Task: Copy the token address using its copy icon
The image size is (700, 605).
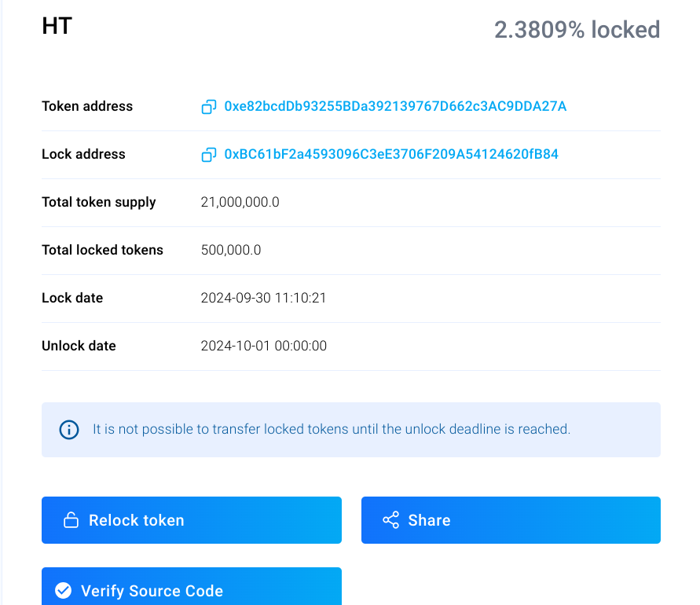Action: pyautogui.click(x=208, y=107)
